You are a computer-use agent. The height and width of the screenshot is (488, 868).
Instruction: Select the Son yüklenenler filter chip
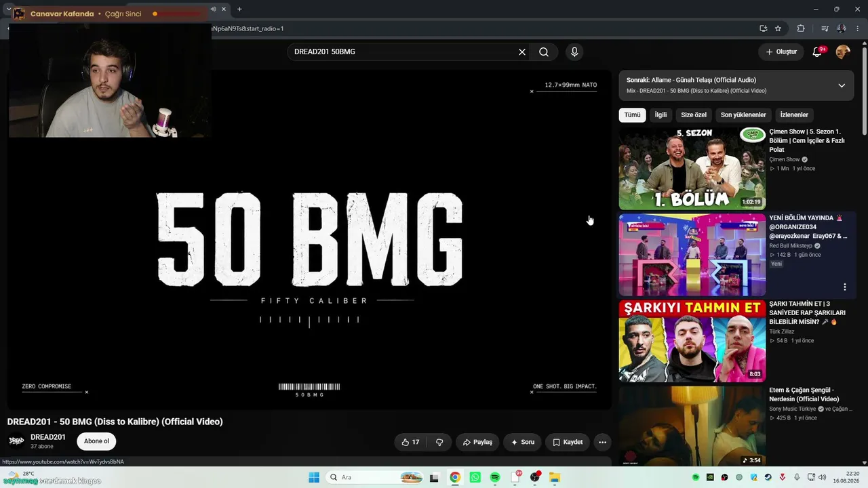coord(743,115)
